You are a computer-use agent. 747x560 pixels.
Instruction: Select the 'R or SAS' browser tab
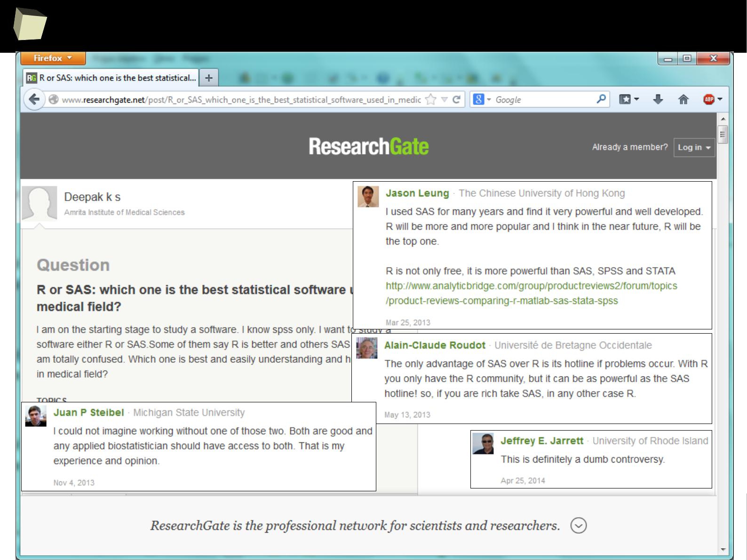tap(111, 78)
